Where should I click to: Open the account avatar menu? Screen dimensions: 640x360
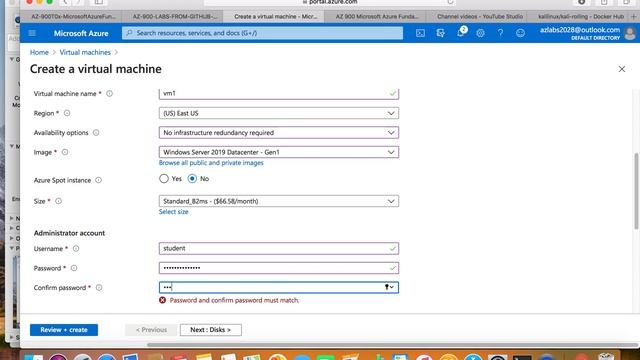coord(630,33)
